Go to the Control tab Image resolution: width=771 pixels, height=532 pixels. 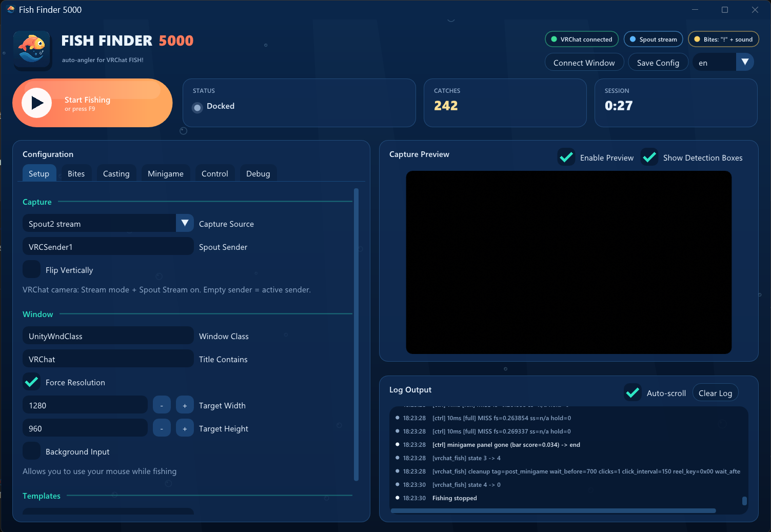pos(215,173)
